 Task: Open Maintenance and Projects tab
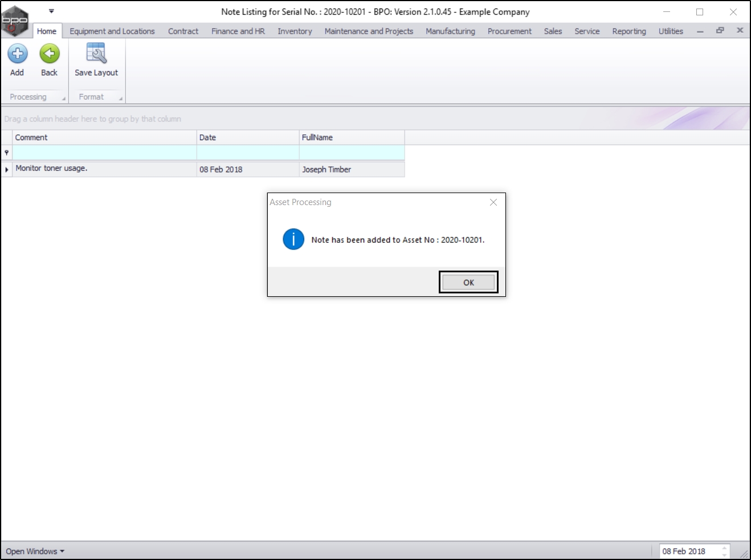tap(369, 31)
